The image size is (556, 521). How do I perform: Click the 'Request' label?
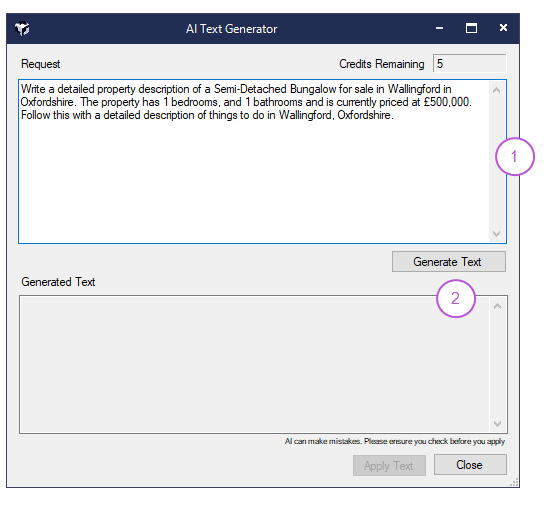41,64
